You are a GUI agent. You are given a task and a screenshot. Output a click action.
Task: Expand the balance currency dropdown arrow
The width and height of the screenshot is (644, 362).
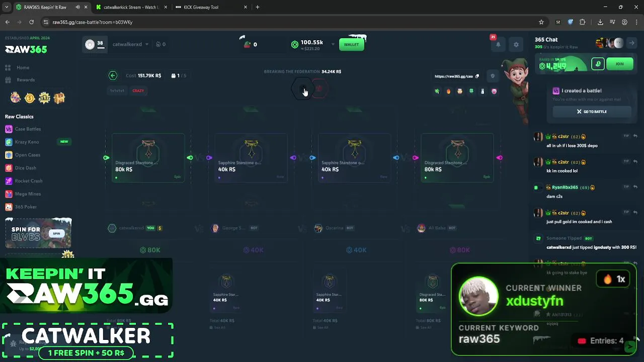coord(333,44)
